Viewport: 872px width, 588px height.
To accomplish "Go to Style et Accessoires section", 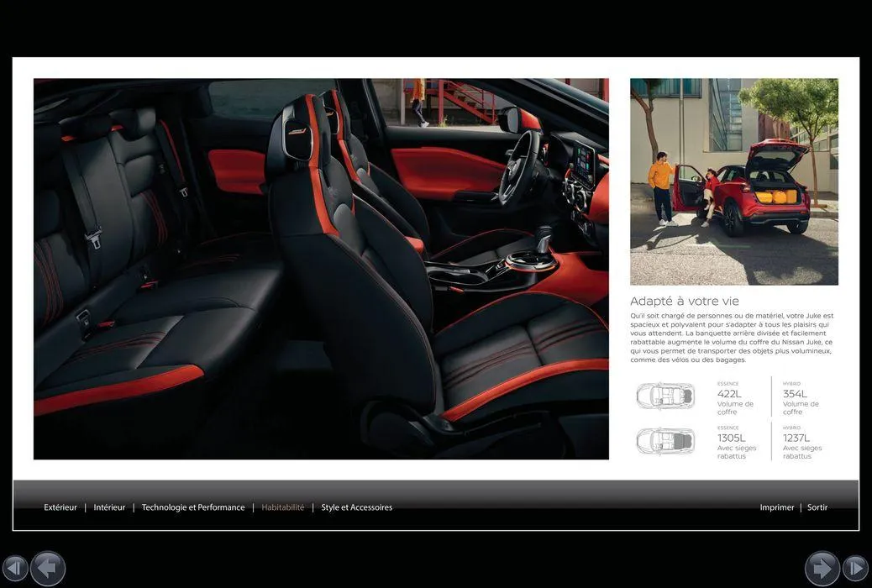I will tap(356, 507).
